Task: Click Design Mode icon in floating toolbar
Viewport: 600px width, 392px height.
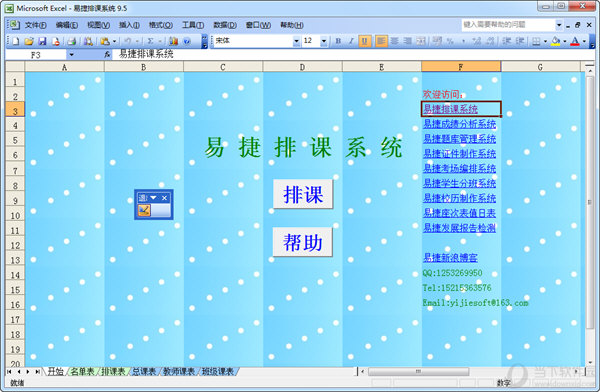Action: [144, 210]
